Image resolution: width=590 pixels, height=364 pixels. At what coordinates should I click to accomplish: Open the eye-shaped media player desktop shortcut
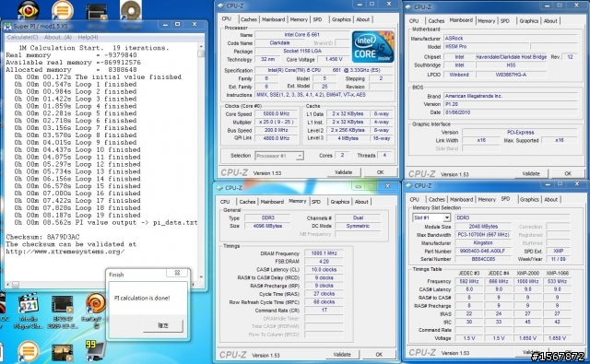[x=29, y=9]
